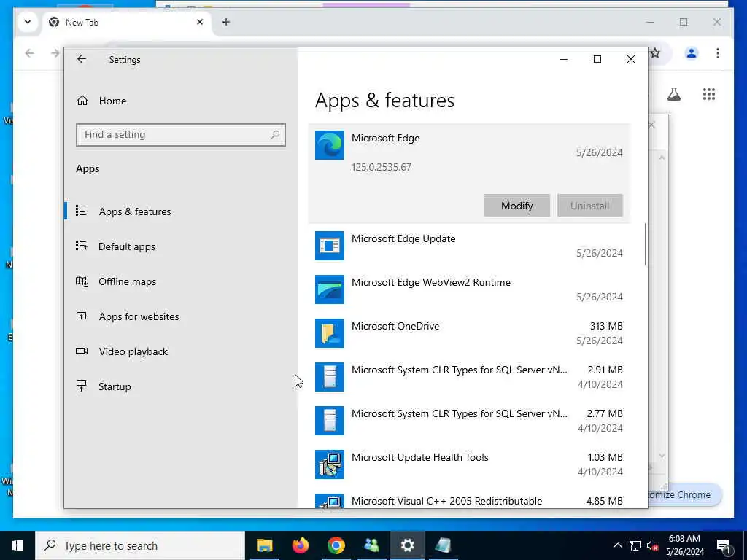Select the Microsoft Edge Update entry
The height and width of the screenshot is (560, 747).
pyautogui.click(x=469, y=246)
